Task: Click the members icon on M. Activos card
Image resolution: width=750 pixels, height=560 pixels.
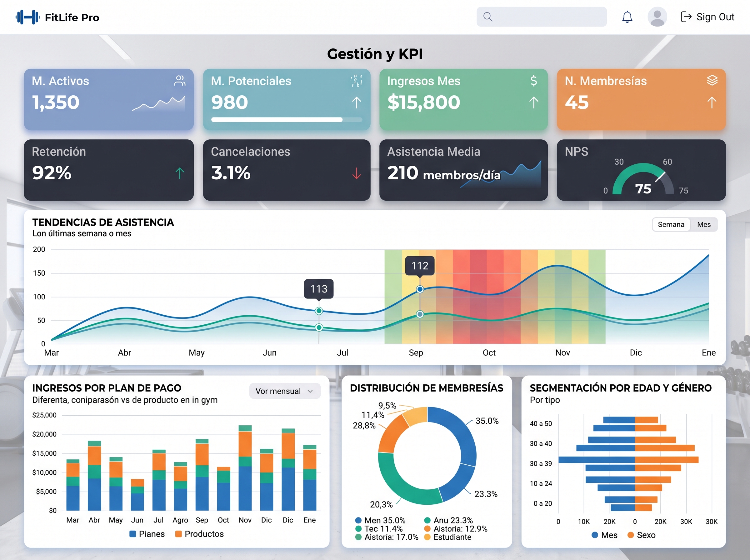Action: coord(180,81)
